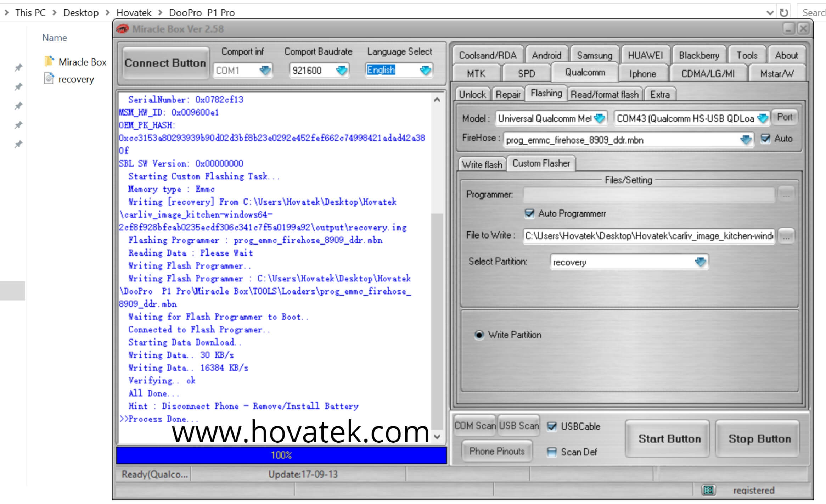Click the blue 100% progress bar
The image size is (826, 504).
coord(282,455)
